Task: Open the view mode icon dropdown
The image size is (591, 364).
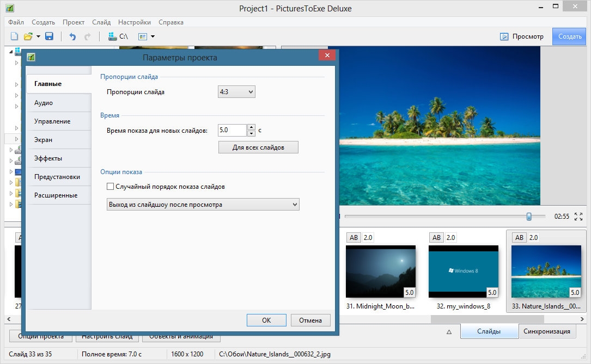Action: tap(147, 36)
